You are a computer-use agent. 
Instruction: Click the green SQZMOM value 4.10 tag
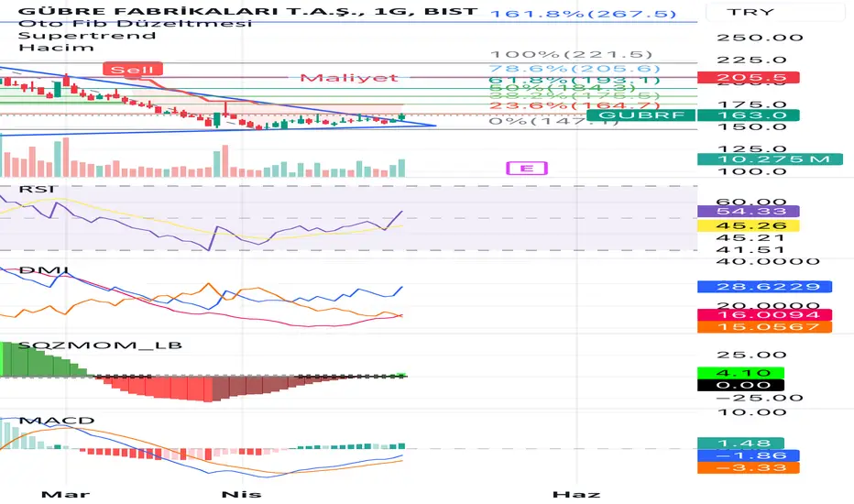point(740,373)
